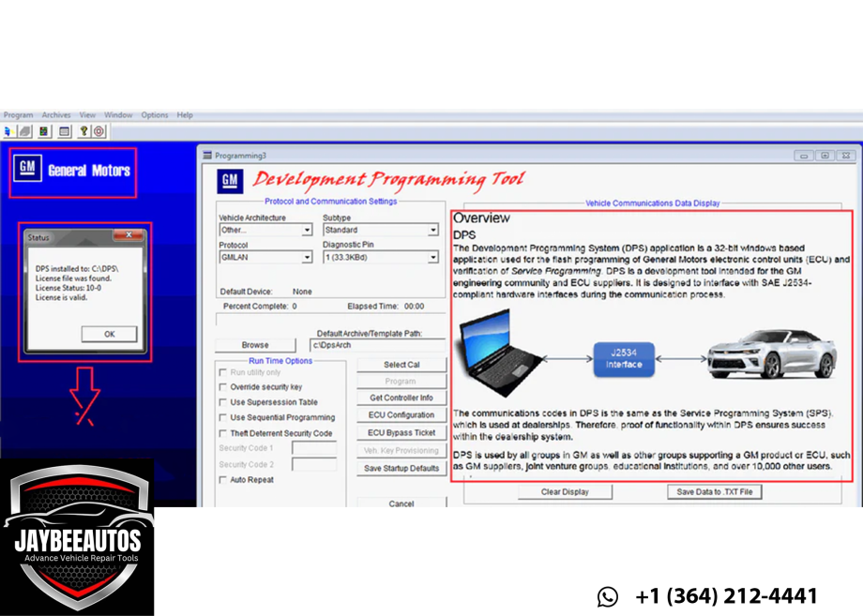863x616 pixels.
Task: Open the Program menu
Action: (x=18, y=115)
